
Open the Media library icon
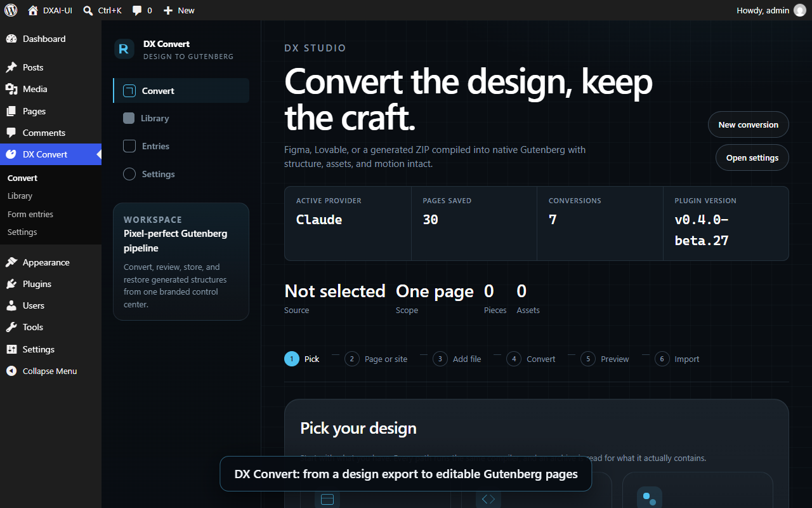[11, 89]
